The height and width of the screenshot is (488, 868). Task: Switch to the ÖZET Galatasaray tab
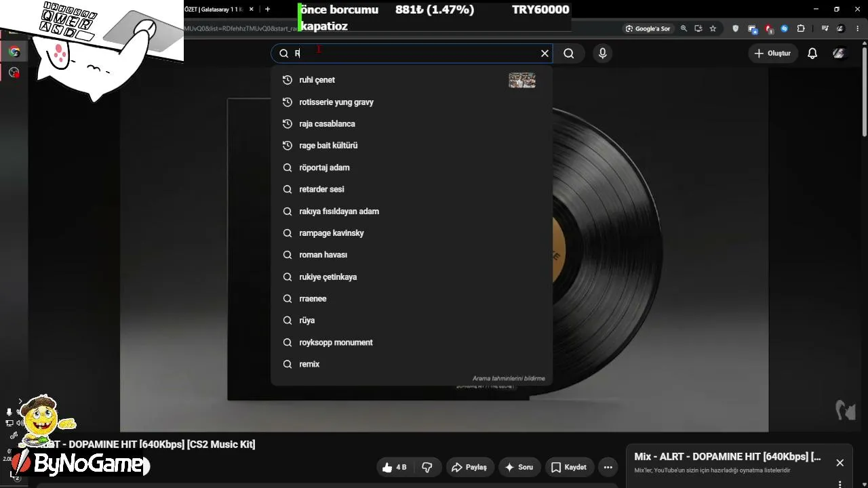[214, 9]
